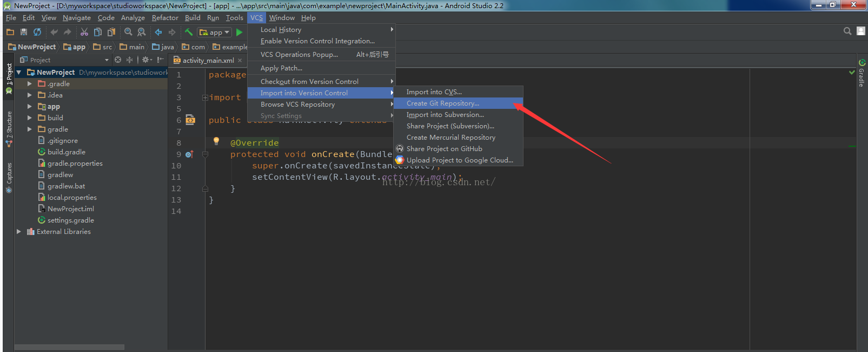Click the Collapse All icon in Project panel
The image size is (868, 352).
(x=129, y=60)
